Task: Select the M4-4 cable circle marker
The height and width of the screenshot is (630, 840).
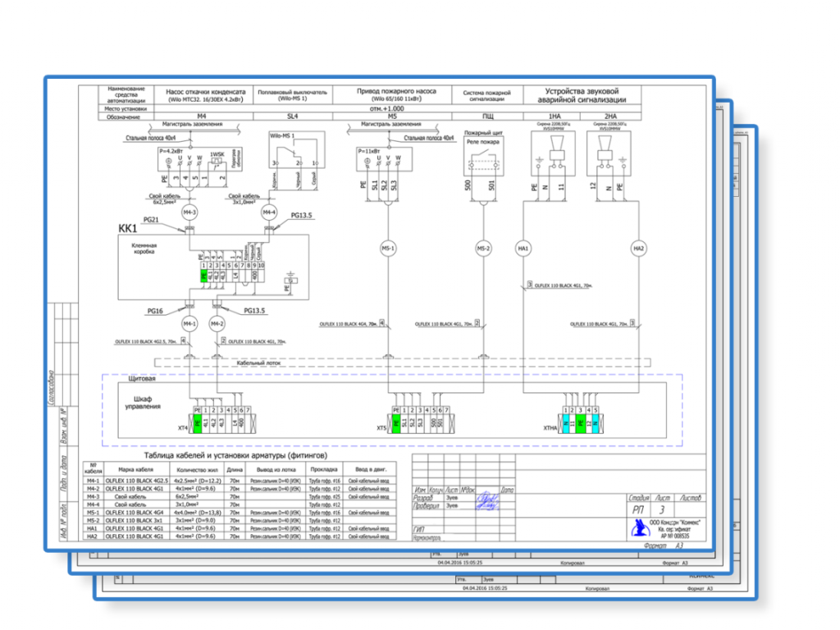Action: tap(269, 212)
